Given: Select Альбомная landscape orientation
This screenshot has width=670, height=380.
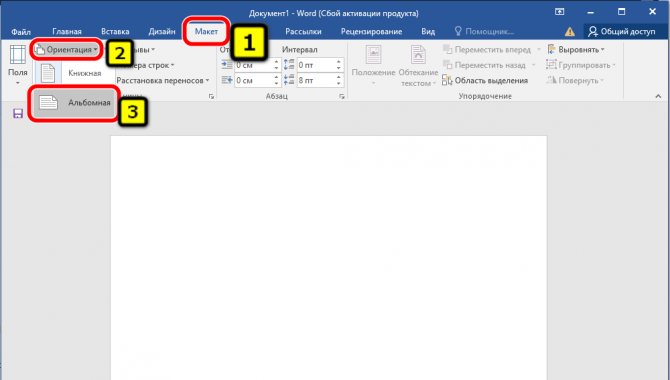Looking at the screenshot, I should tap(74, 103).
